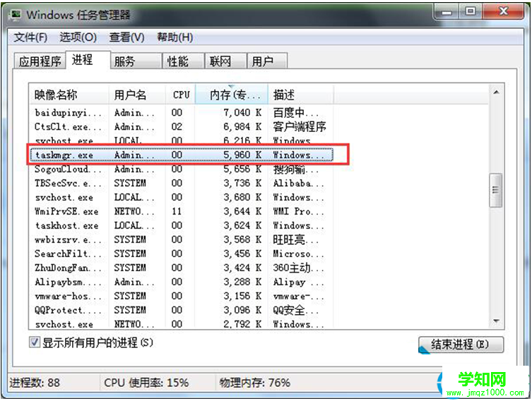The width and height of the screenshot is (532, 401).
Task: Click the CPU value 02 for CtsClt
Action: [x=177, y=127]
